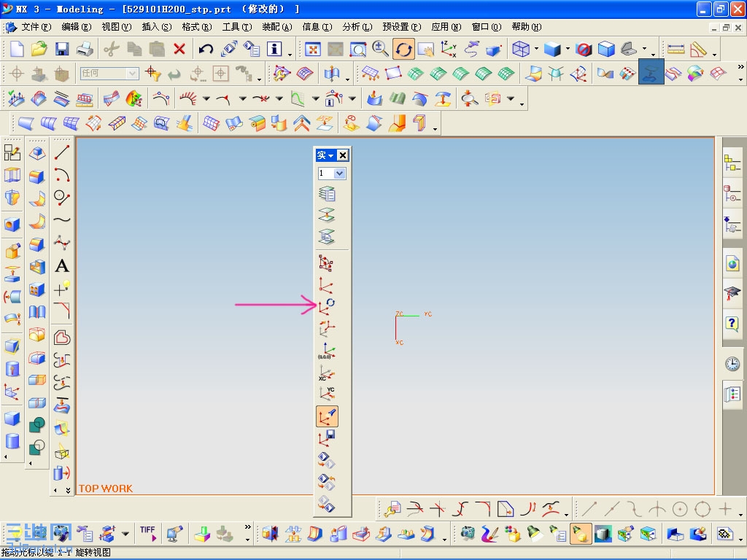Close the floating WCS toolbar
The width and height of the screenshot is (747, 560).
(343, 155)
